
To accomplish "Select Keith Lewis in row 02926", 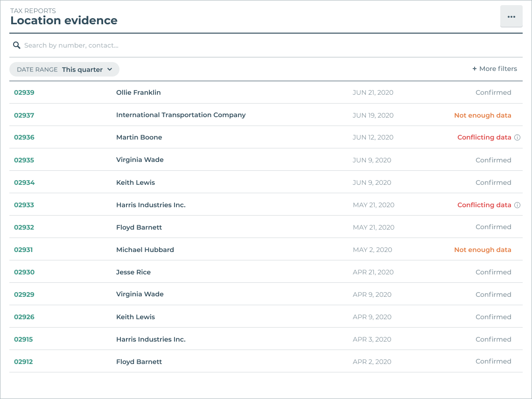I will pyautogui.click(x=135, y=317).
